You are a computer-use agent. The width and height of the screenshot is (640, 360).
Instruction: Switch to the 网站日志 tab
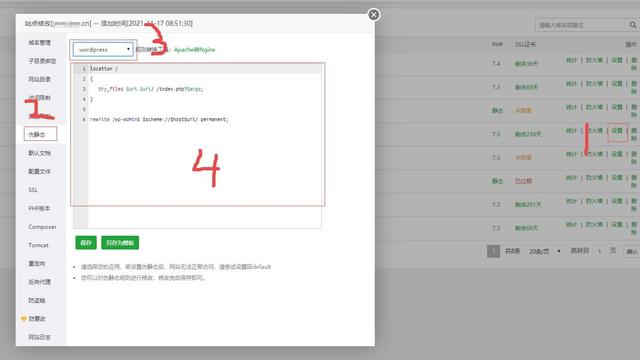click(x=40, y=337)
